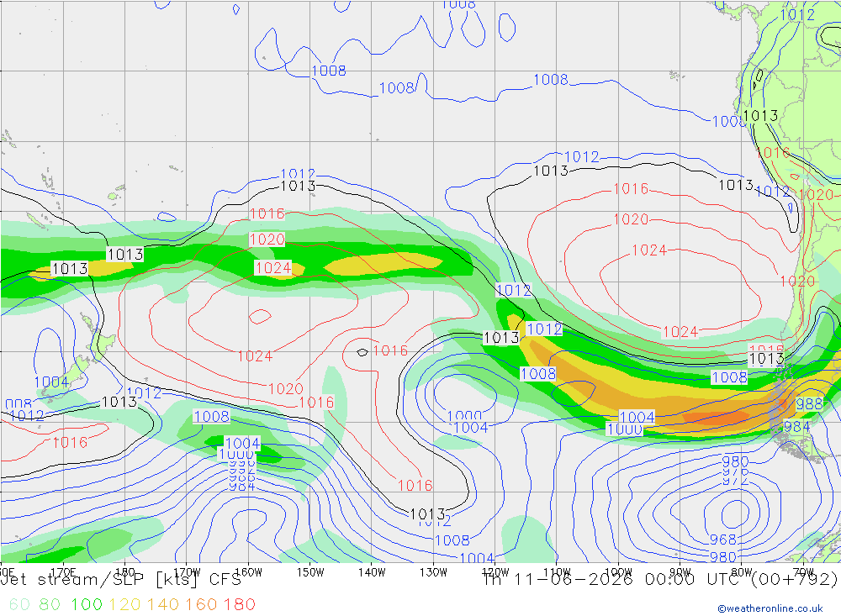Click the 968 isobar label in the deep low
841x616 pixels.
[x=723, y=540]
